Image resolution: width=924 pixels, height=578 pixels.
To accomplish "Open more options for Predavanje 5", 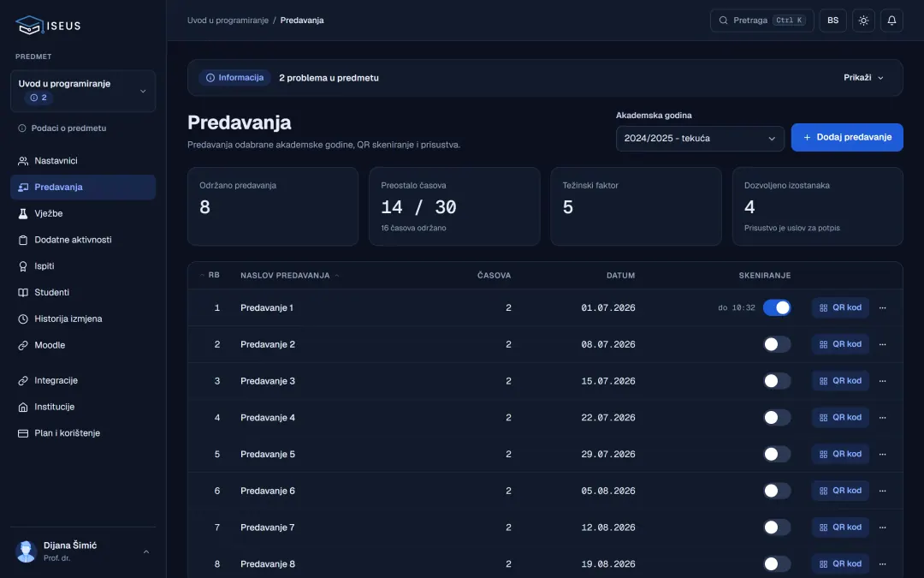I will pos(882,454).
